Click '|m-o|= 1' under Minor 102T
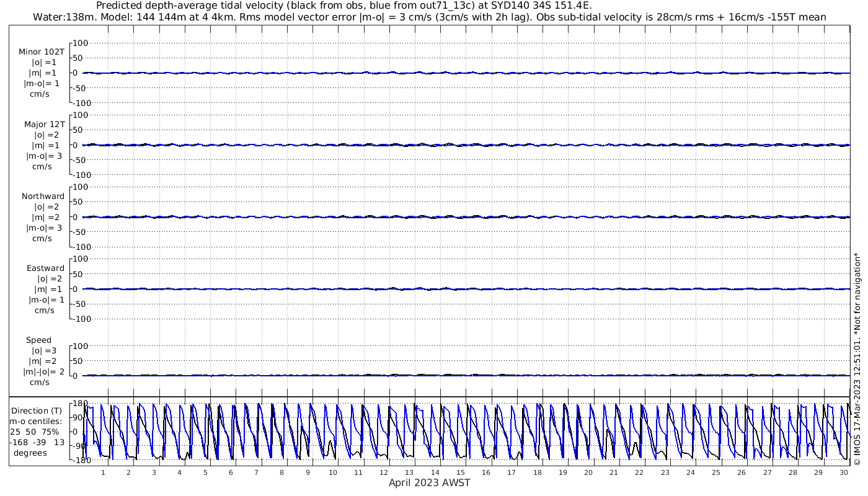 (x=42, y=84)
